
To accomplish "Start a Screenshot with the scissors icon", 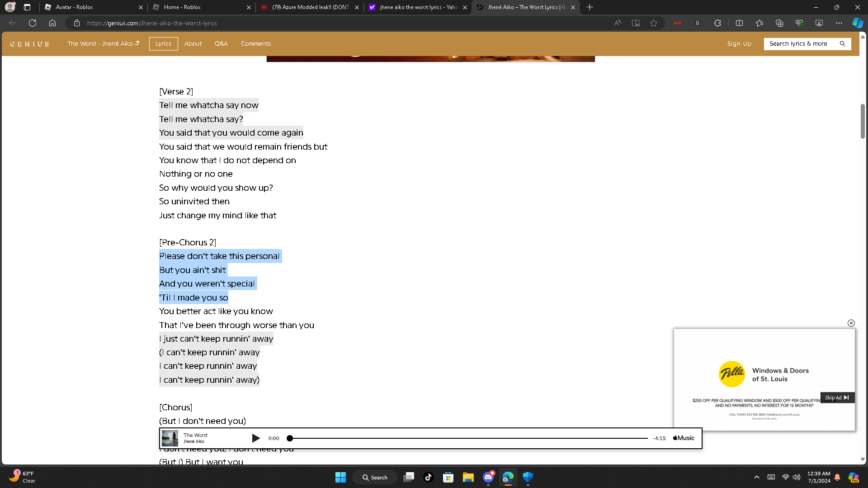I will point(819,23).
